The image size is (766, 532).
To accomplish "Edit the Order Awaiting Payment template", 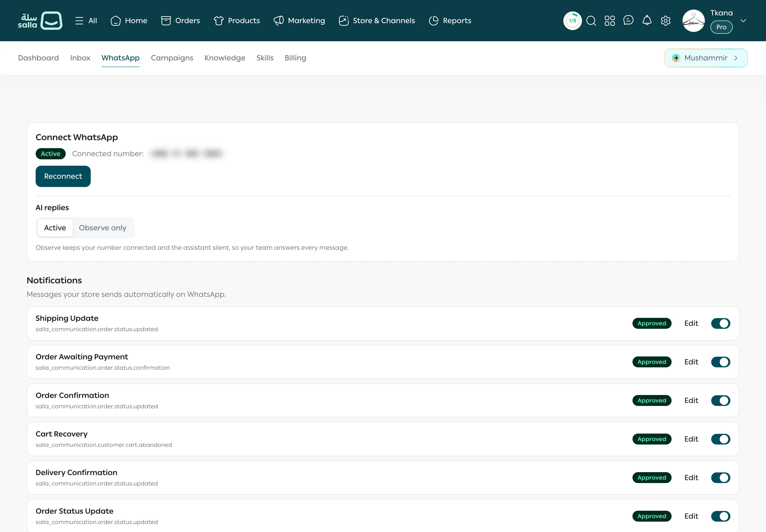I will click(x=691, y=362).
